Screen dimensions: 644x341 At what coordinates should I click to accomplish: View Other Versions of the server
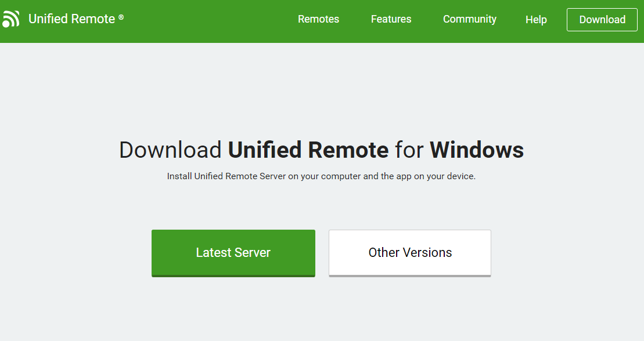coord(410,253)
